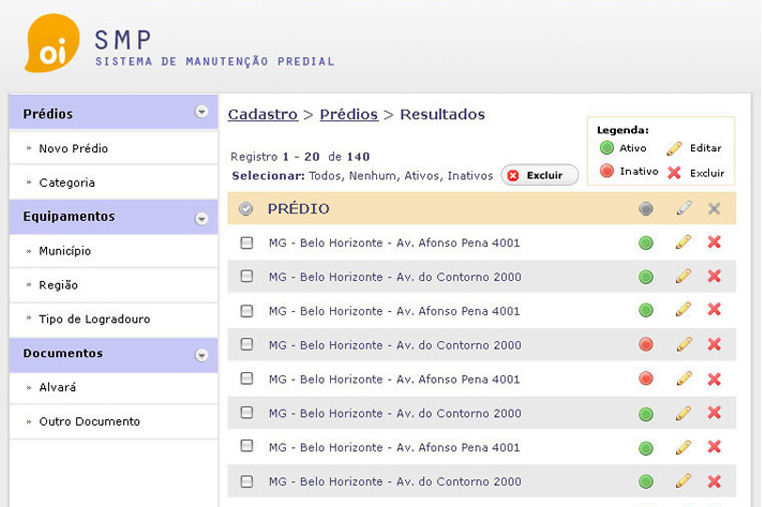Check the box in the sixth building row
Image resolution: width=762 pixels, height=507 pixels.
tap(247, 413)
